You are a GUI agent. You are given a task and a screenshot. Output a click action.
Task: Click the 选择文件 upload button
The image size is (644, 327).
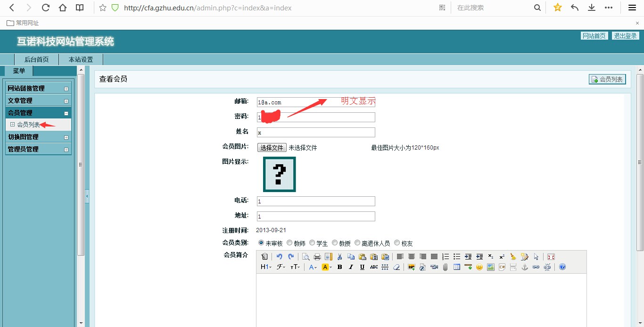[272, 148]
